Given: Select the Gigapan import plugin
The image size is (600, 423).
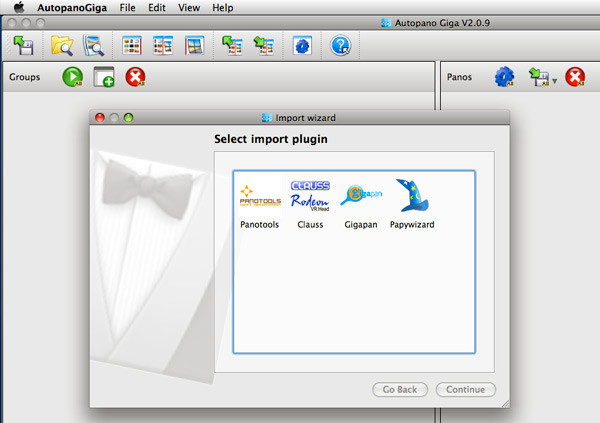Looking at the screenshot, I should coord(361,204).
